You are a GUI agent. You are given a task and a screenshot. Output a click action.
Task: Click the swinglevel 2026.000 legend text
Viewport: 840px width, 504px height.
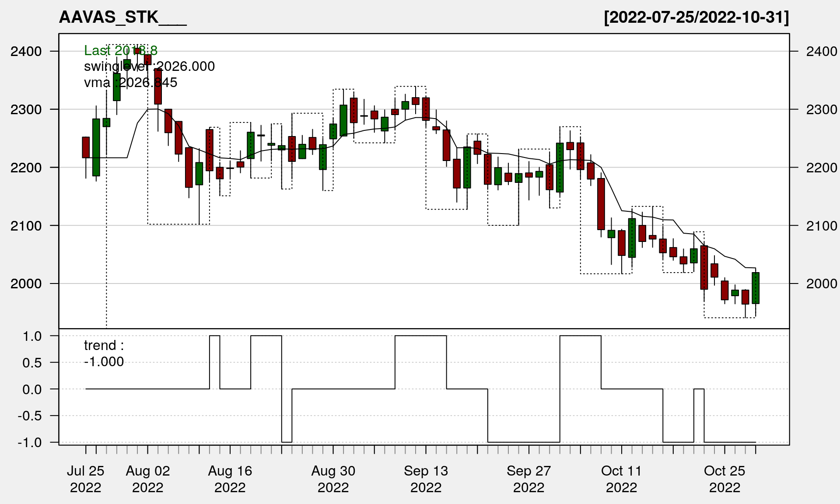point(149,66)
